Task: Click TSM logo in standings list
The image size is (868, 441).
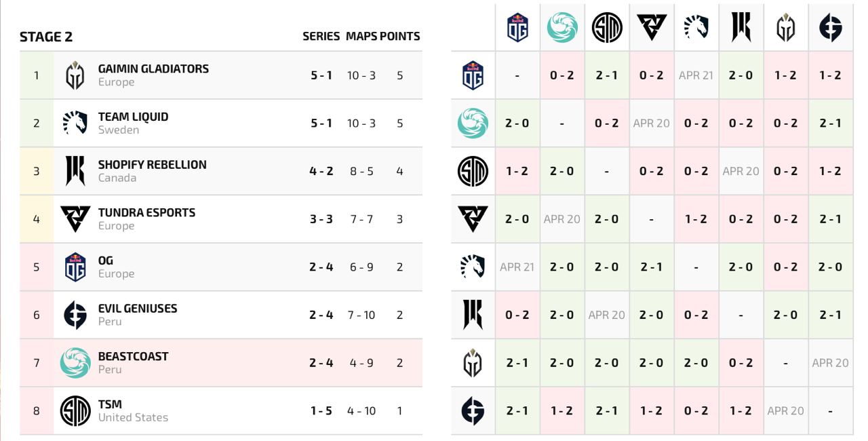Action: click(x=75, y=410)
